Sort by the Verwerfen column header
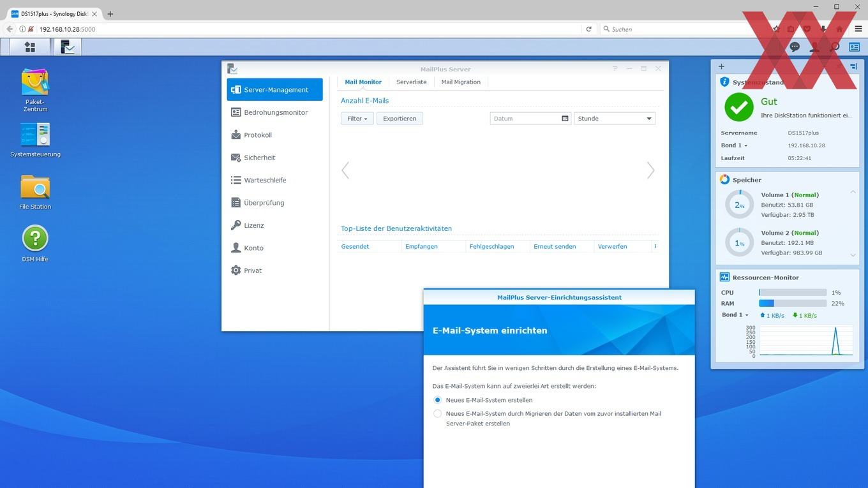868x488 pixels. point(623,246)
